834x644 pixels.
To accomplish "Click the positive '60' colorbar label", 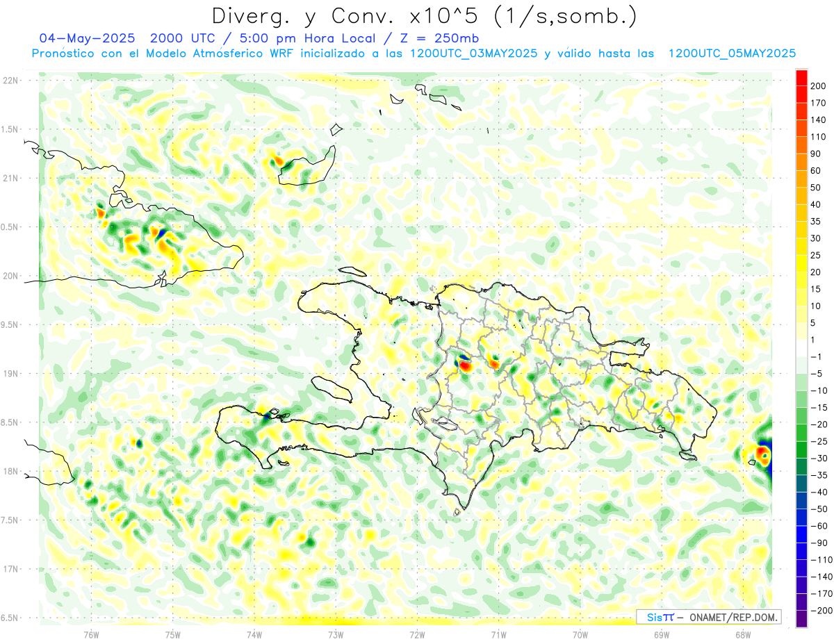I will pyautogui.click(x=817, y=170).
